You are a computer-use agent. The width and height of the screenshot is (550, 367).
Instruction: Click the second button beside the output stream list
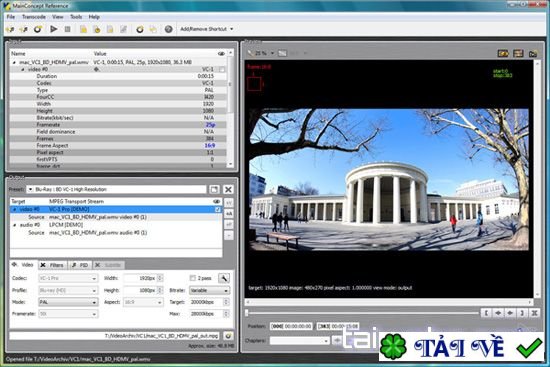pos(229,213)
